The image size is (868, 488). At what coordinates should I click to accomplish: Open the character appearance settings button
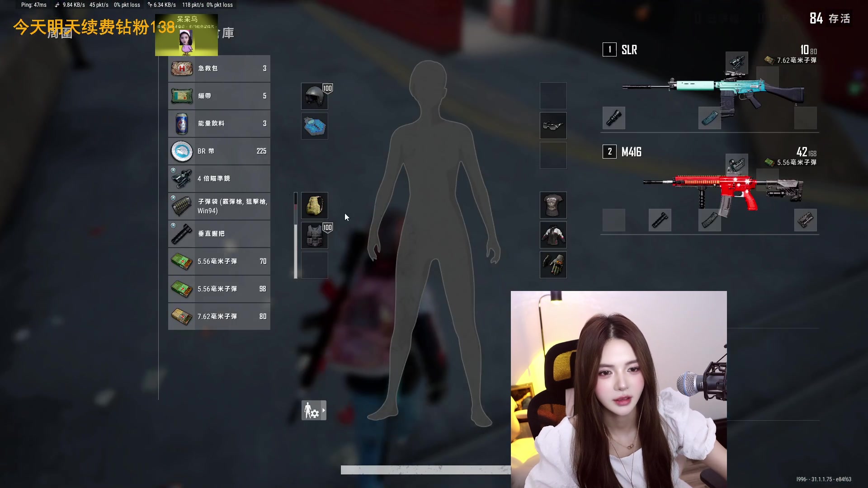click(x=314, y=410)
